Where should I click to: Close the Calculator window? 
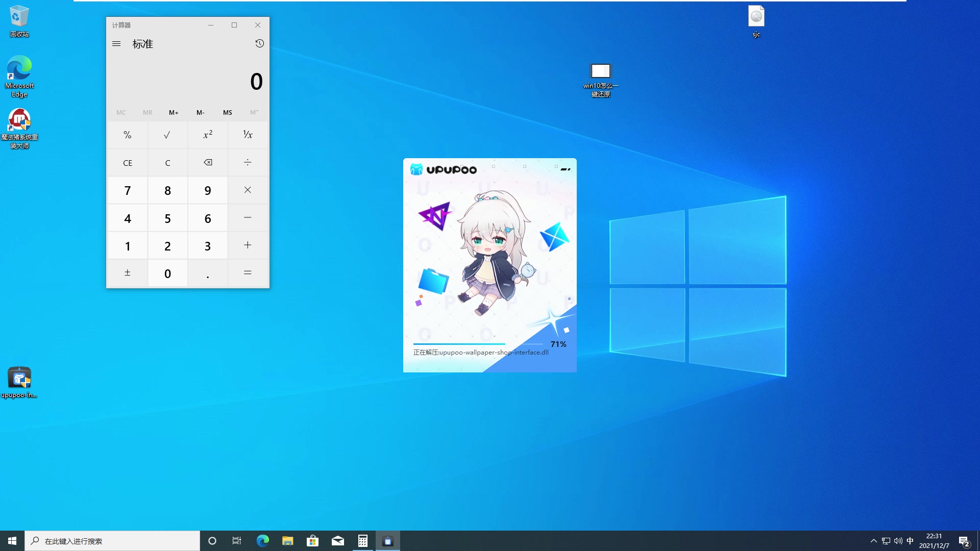click(x=258, y=25)
